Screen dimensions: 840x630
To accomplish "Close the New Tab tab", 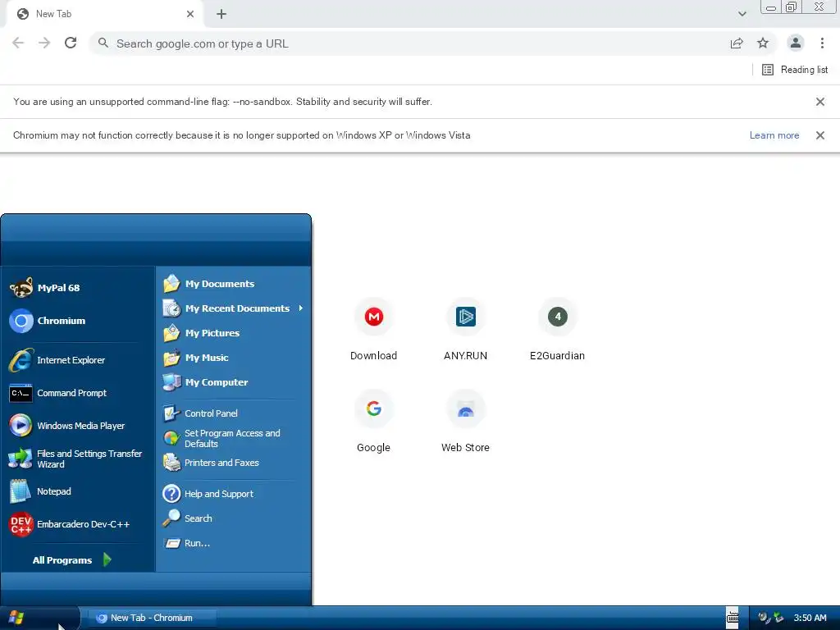I will point(190,14).
